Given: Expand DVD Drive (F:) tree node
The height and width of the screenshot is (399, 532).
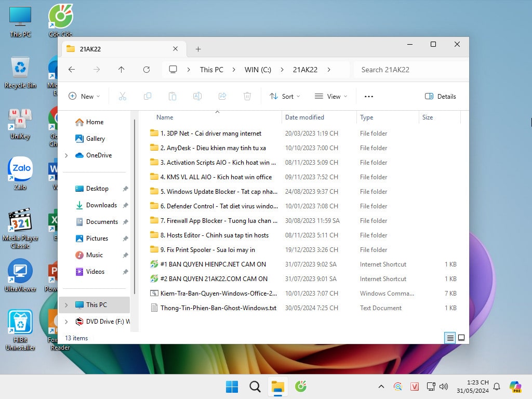Looking at the screenshot, I should [66, 322].
